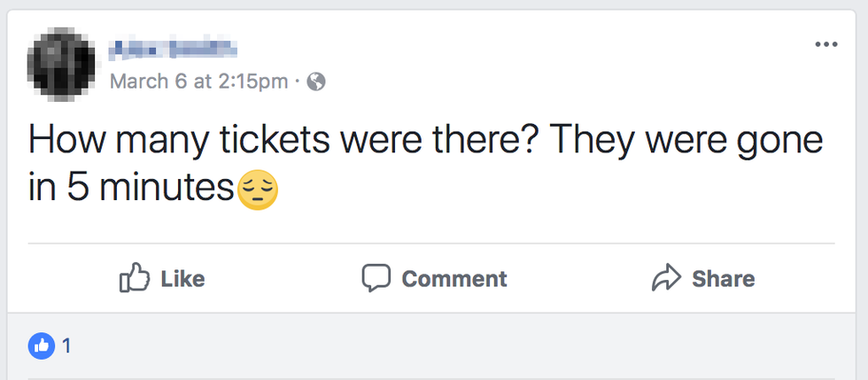View who reacted via the count 1
Image resolution: width=868 pixels, height=380 pixels.
tap(66, 346)
